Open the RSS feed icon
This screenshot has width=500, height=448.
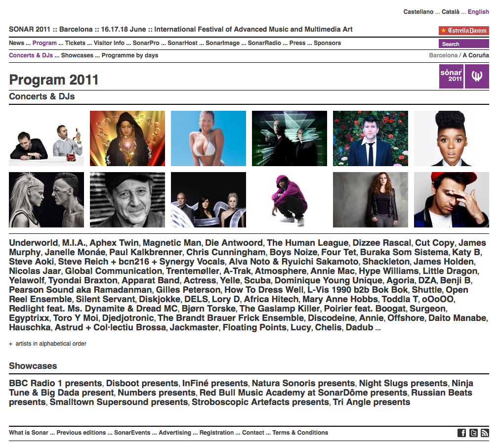485,433
